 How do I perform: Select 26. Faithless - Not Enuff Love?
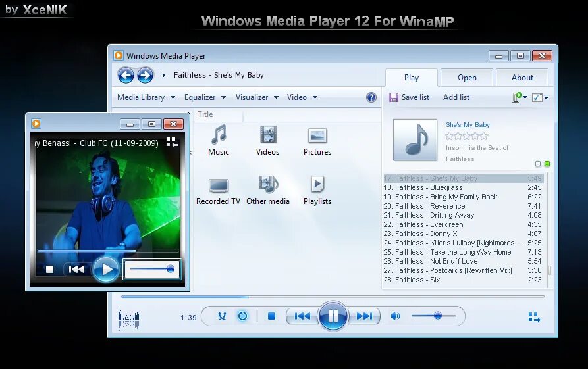coord(462,262)
